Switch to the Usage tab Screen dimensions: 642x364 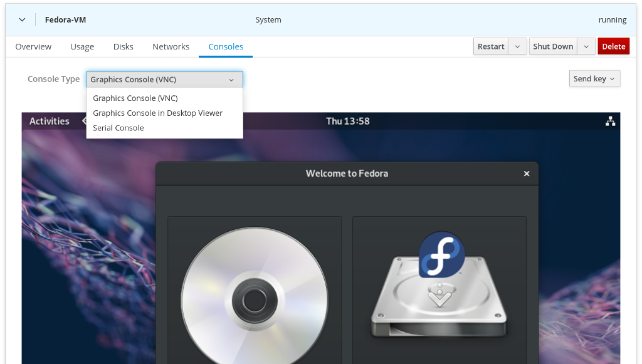pyautogui.click(x=82, y=46)
